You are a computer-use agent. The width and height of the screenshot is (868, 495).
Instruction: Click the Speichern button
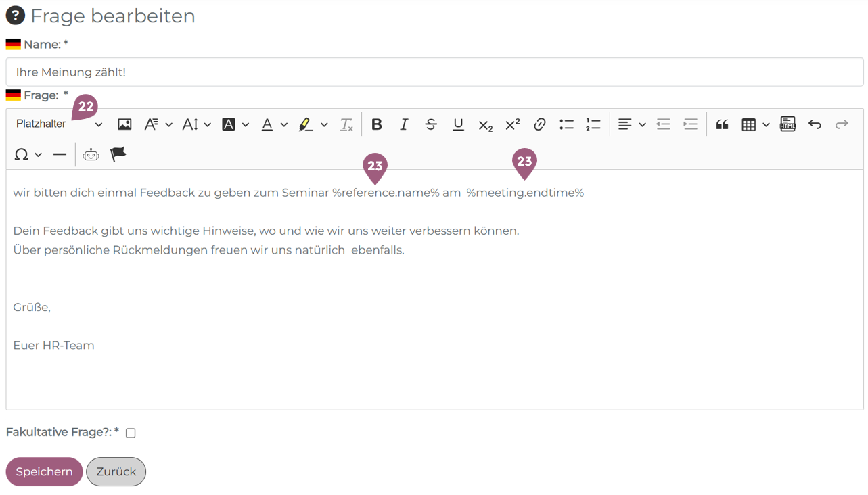(x=44, y=472)
